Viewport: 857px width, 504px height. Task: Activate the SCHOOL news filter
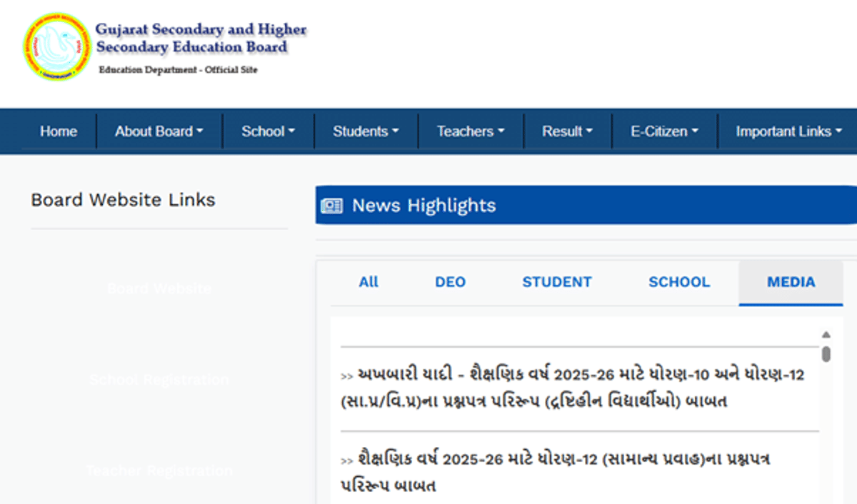(x=679, y=282)
